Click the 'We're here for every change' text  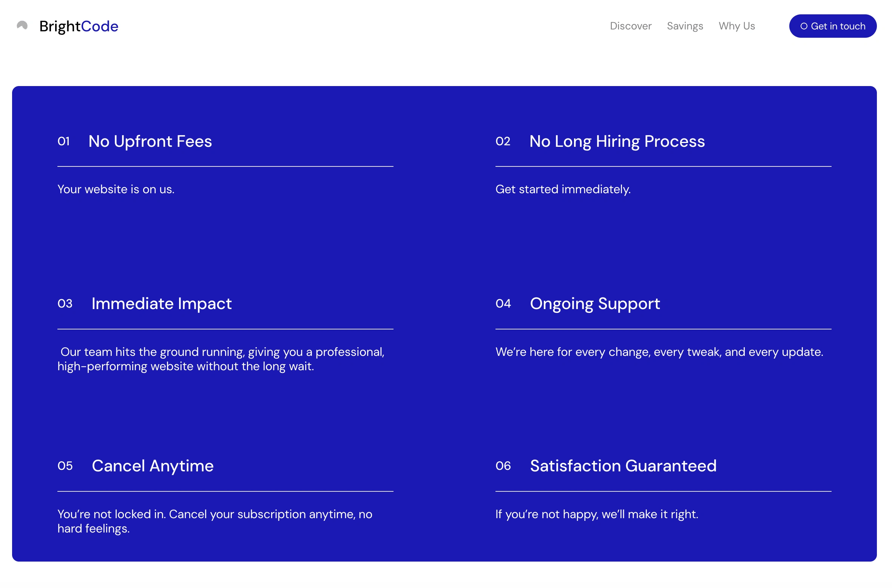pyautogui.click(x=659, y=352)
